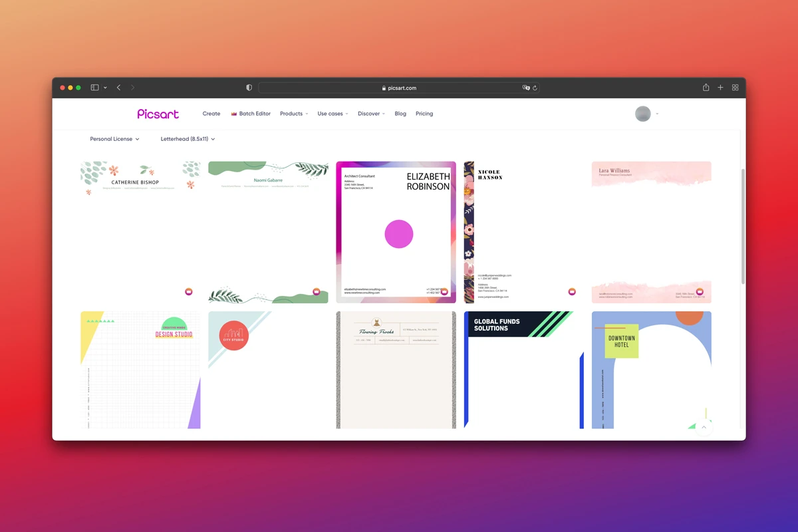
Task: Click the premium crown badge on Elizabeth Robinson template
Action: [x=444, y=291]
